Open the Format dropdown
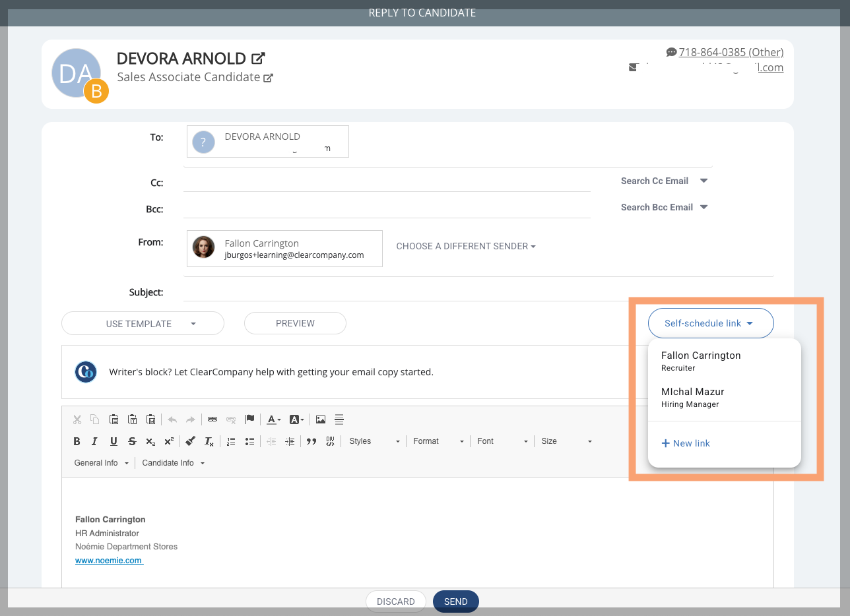The height and width of the screenshot is (616, 850). (x=438, y=441)
